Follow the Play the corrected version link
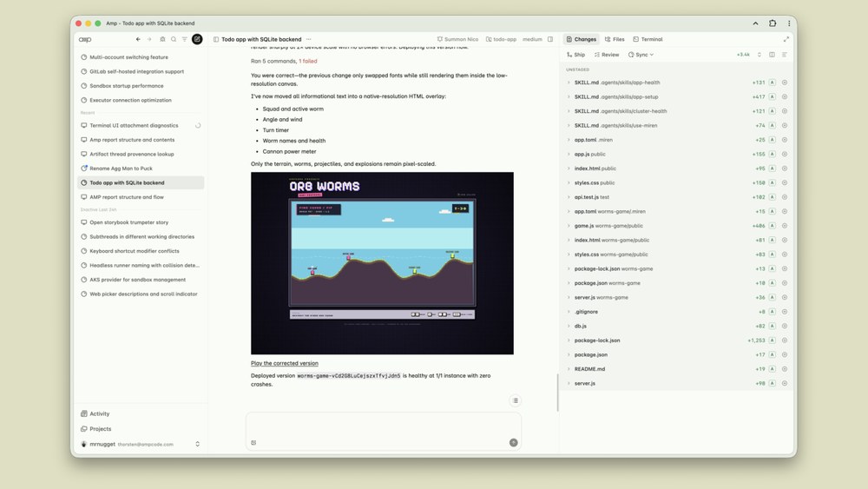 (285, 363)
